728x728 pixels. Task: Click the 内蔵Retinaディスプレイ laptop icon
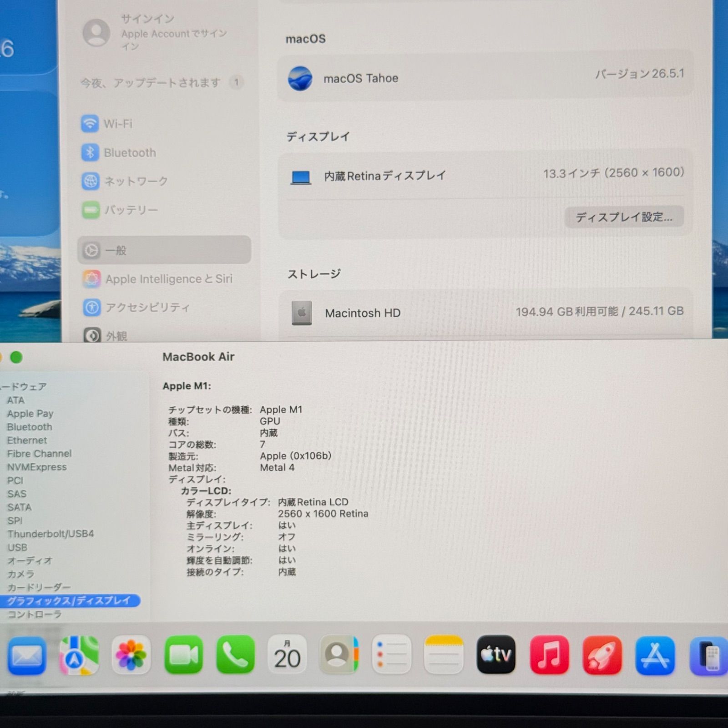(x=301, y=177)
